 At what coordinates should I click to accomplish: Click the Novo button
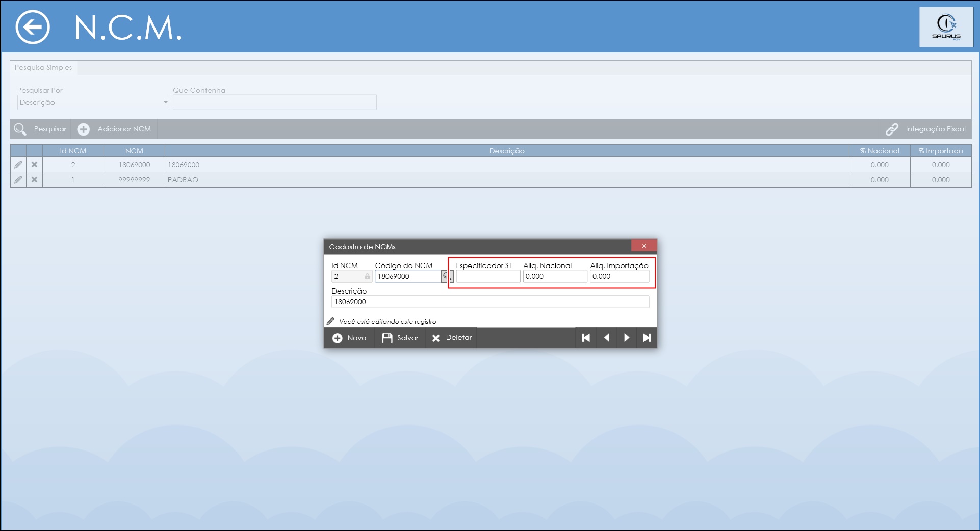point(349,338)
